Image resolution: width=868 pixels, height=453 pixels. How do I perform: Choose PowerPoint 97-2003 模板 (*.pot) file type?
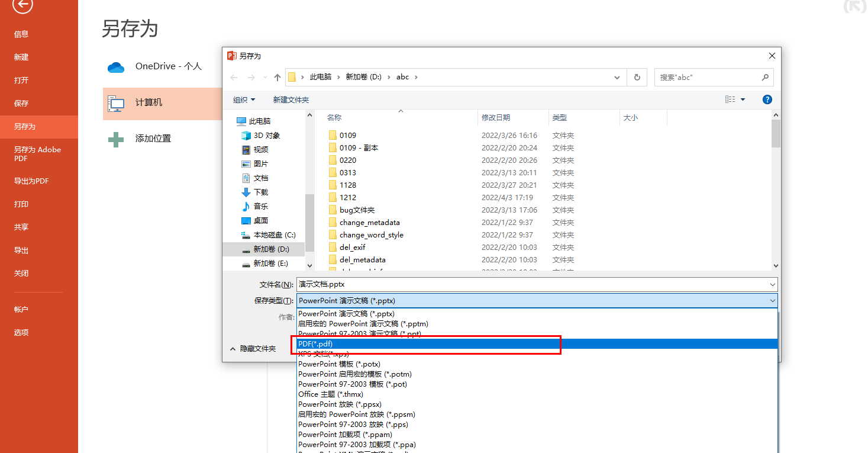coord(537,384)
